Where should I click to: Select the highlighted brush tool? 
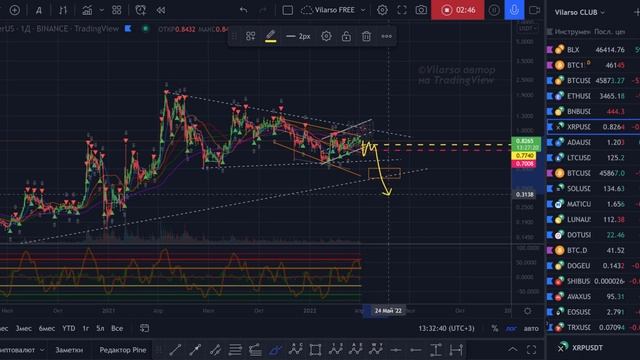point(276,350)
